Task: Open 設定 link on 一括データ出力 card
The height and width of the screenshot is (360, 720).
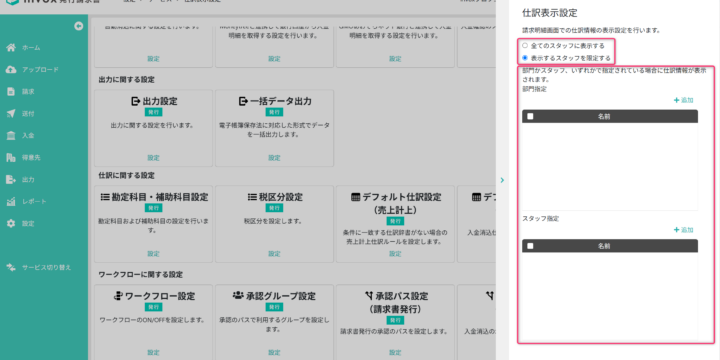Action: tap(274, 158)
